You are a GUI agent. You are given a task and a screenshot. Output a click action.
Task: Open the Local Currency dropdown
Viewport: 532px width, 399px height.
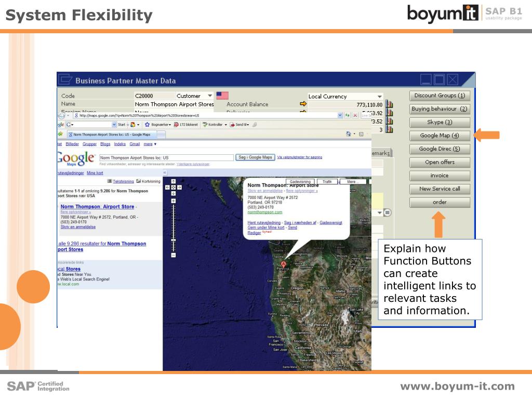[379, 96]
